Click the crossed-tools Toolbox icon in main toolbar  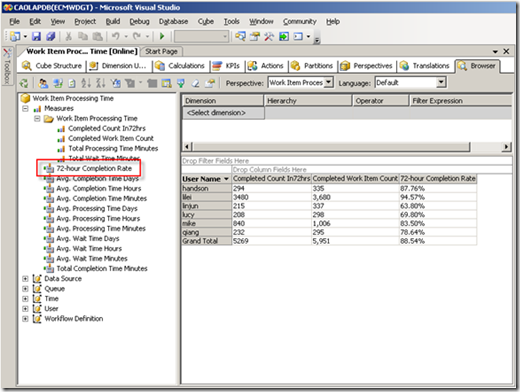pyautogui.click(x=269, y=36)
